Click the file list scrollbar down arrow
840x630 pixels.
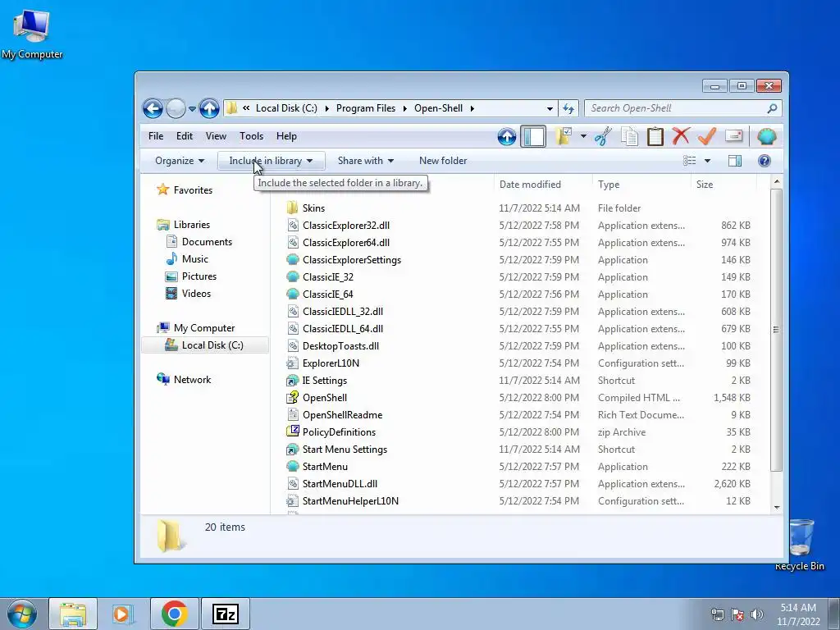pyautogui.click(x=776, y=507)
